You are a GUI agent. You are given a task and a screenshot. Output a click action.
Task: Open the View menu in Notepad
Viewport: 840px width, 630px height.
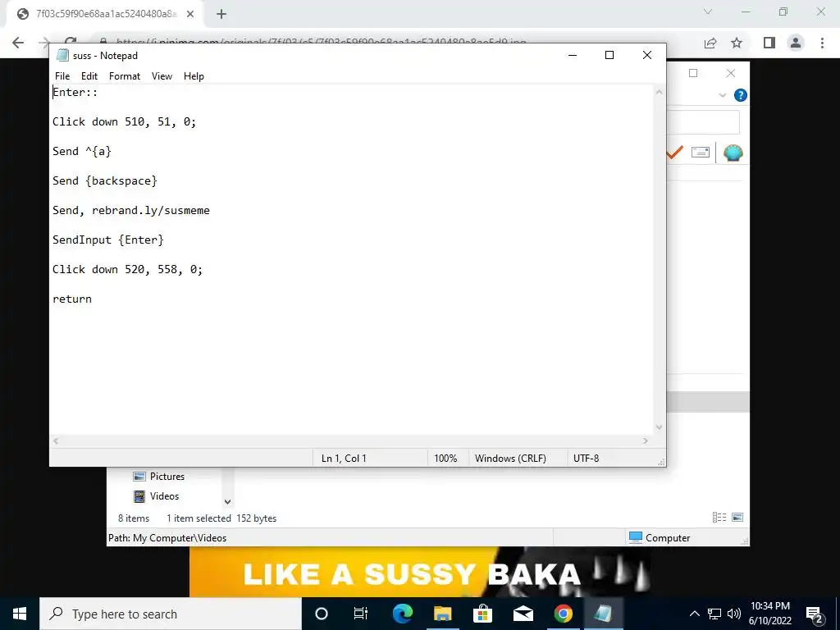[x=162, y=76]
